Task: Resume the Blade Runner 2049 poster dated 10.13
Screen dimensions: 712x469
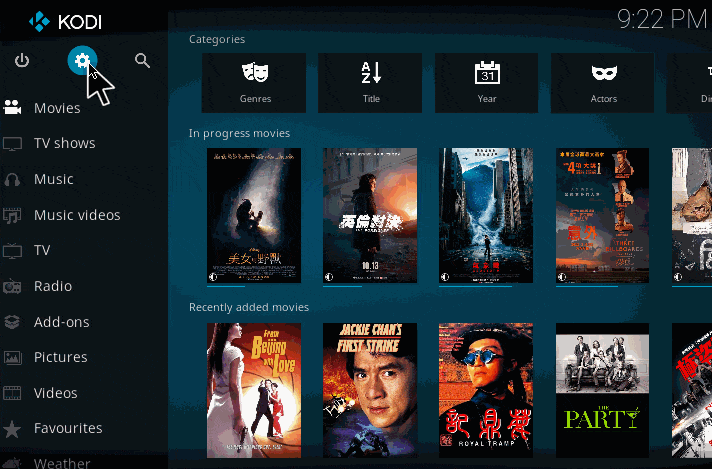Action: (370, 215)
